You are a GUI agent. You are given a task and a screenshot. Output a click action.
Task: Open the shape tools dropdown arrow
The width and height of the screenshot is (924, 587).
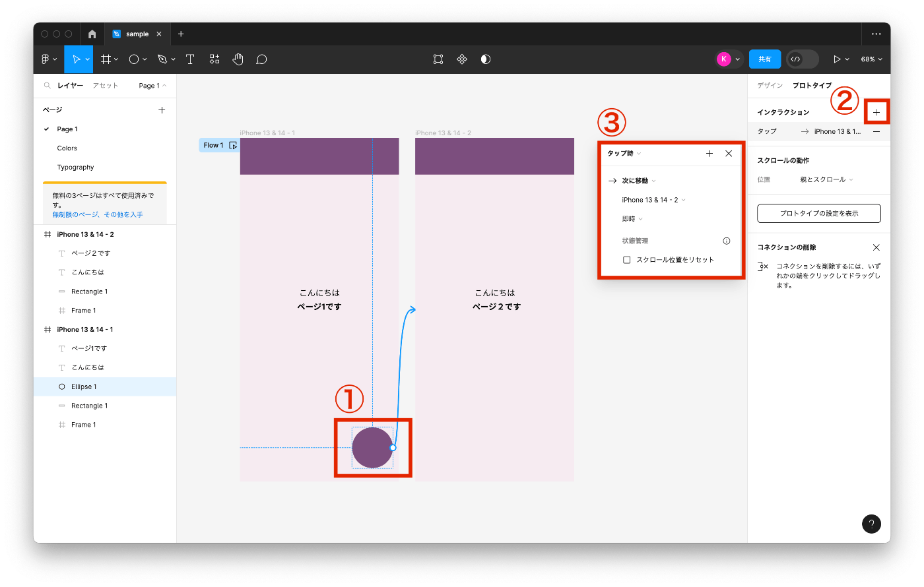pyautogui.click(x=145, y=59)
